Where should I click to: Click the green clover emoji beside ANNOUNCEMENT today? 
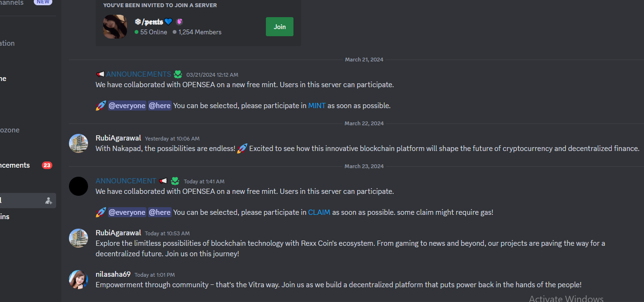coord(175,181)
